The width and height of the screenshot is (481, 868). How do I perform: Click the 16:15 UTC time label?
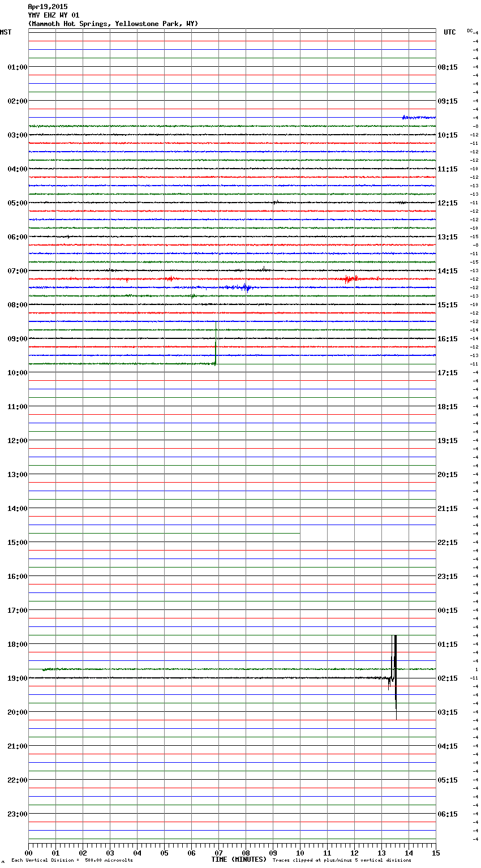448,339
